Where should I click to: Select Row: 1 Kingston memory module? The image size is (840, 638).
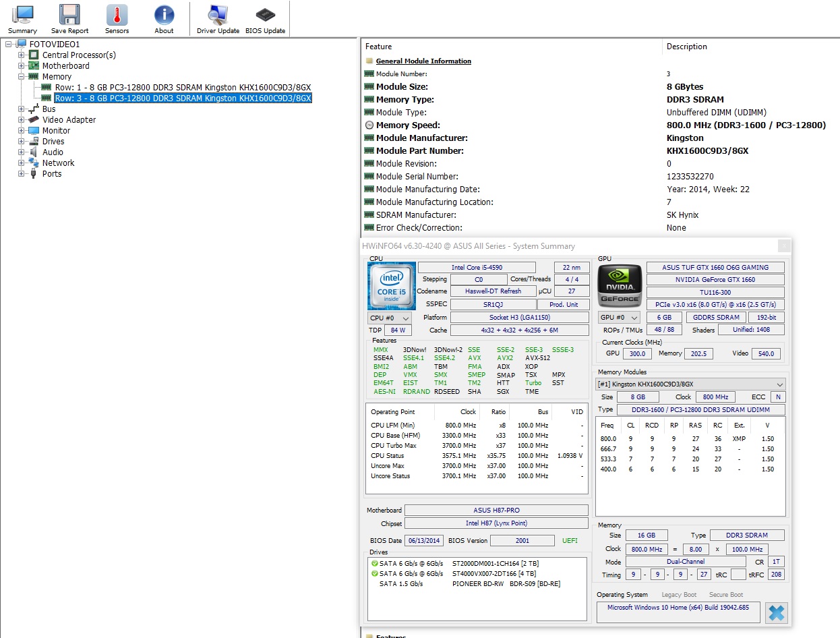pos(183,88)
